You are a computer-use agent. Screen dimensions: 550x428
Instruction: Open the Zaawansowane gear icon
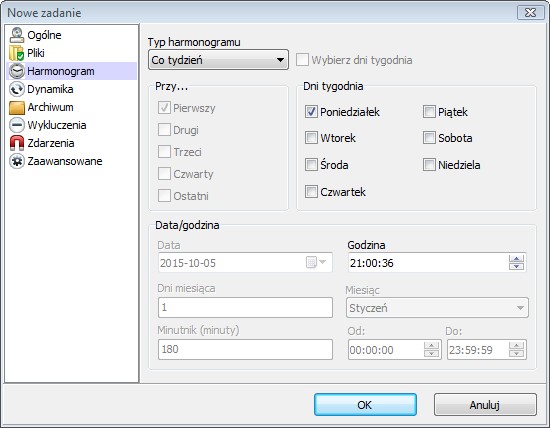click(x=16, y=161)
